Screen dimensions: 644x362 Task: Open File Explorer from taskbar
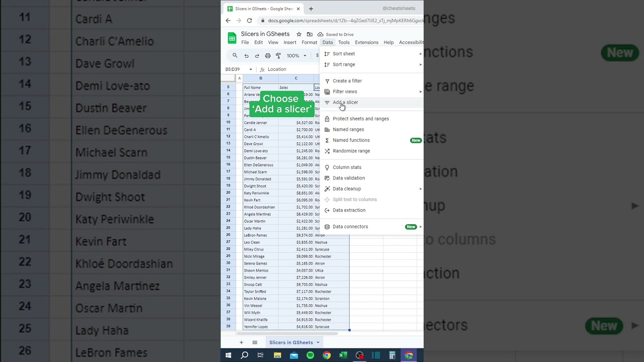click(x=277, y=355)
